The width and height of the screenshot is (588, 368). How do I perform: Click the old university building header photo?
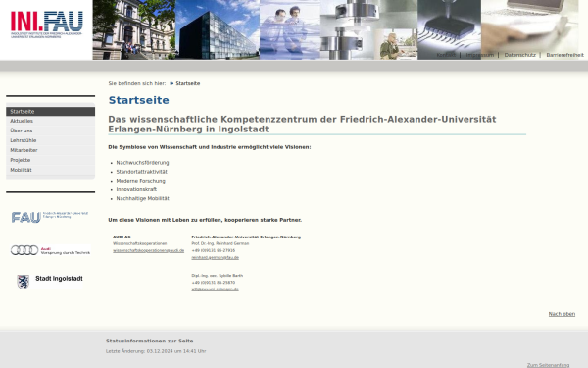click(x=134, y=30)
